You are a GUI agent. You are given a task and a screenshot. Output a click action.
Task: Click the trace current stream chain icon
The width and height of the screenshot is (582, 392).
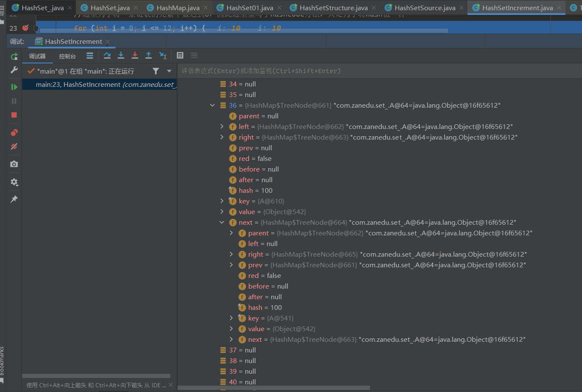coord(194,55)
